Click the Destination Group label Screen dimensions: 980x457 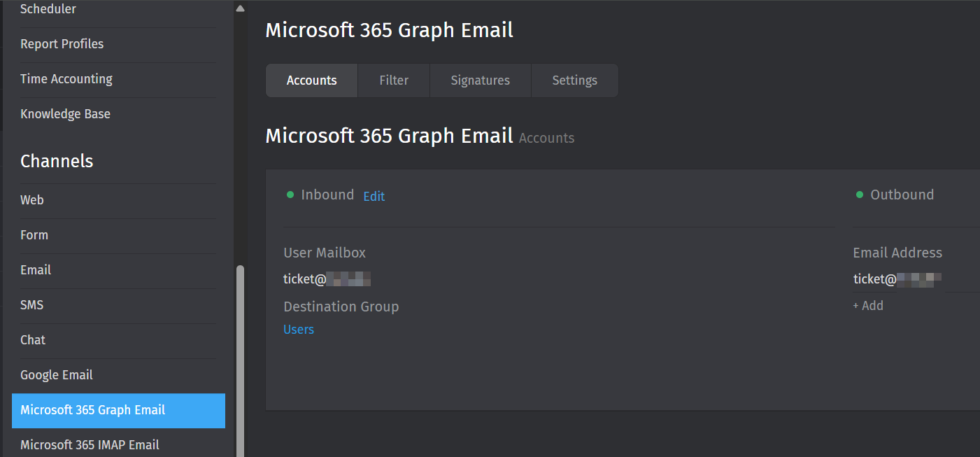[341, 307]
